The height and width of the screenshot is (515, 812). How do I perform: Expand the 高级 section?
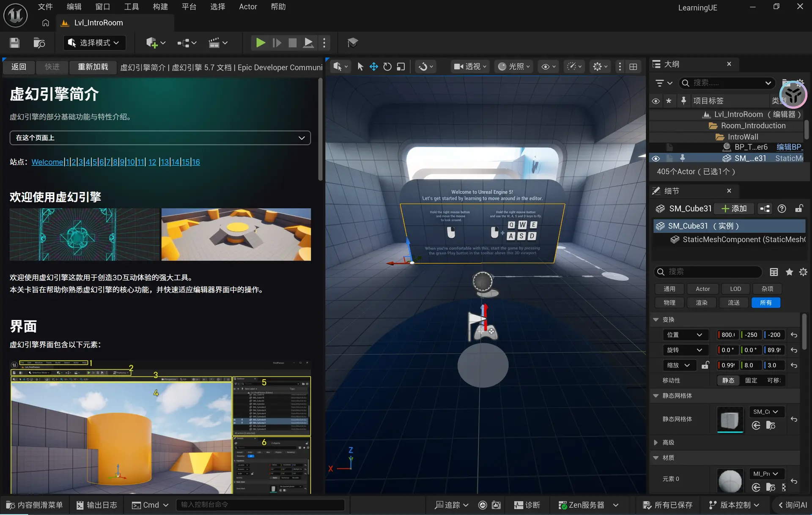656,443
